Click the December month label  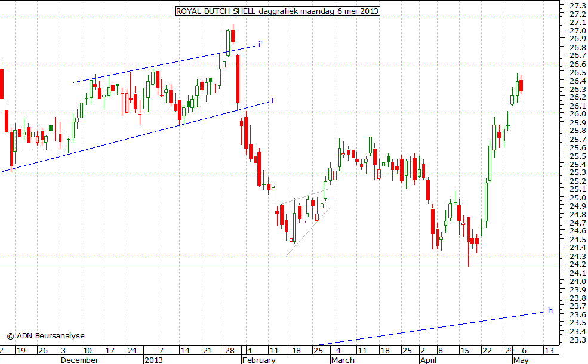point(79,360)
